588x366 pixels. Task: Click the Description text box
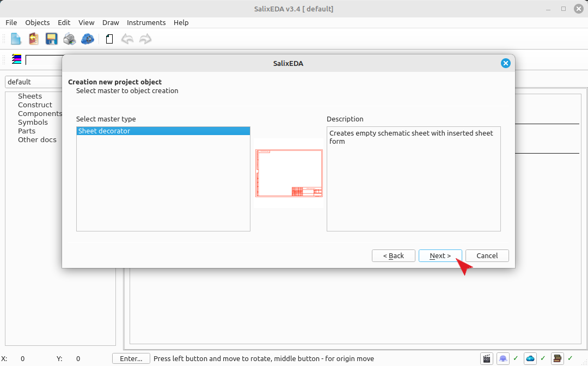pos(414,179)
